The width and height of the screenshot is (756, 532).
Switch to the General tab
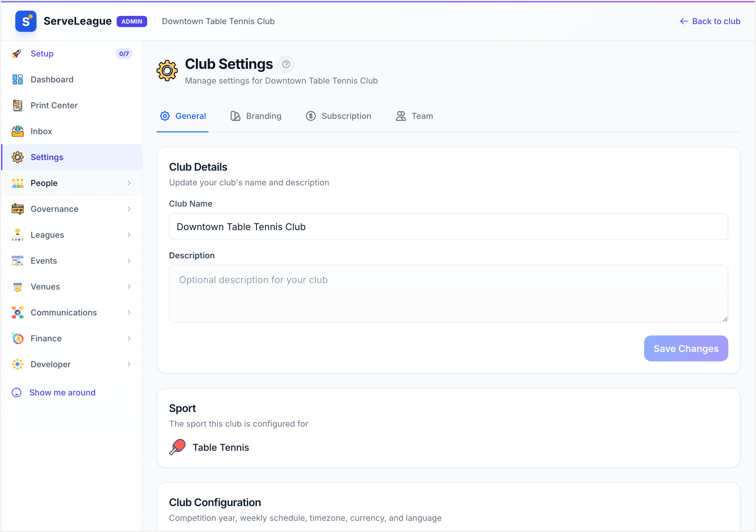183,116
